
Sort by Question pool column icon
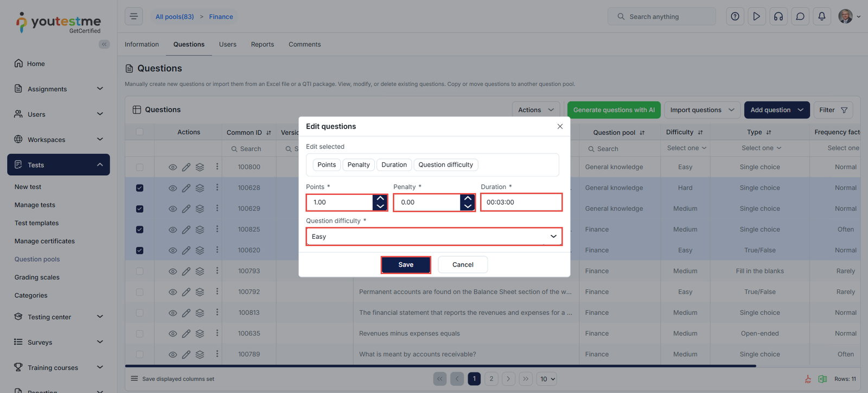tap(642, 132)
